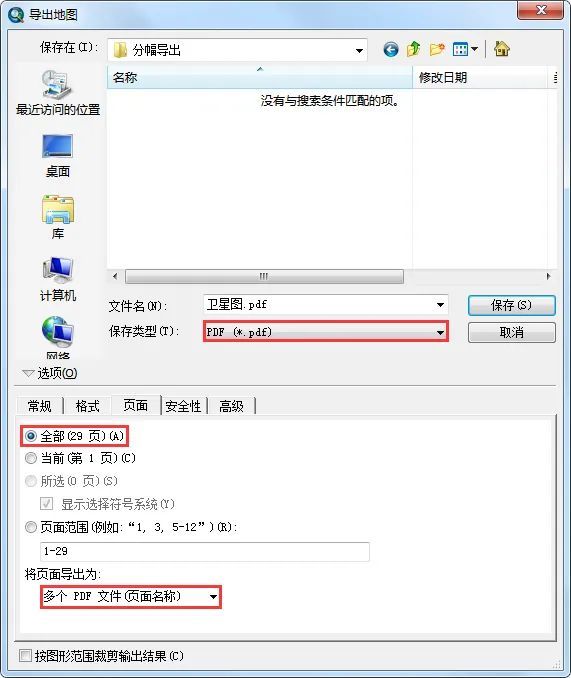Click the blue Back arrow icon
The height and width of the screenshot is (678, 571).
tap(391, 50)
